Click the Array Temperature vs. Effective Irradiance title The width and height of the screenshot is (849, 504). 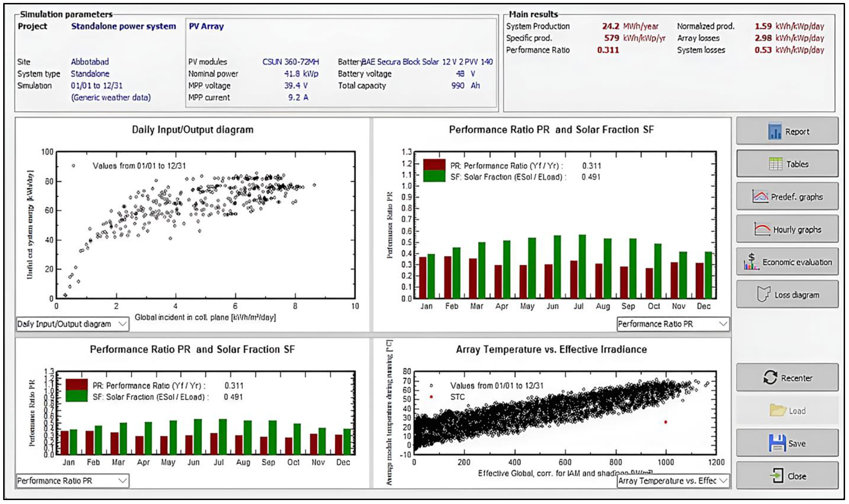(x=551, y=349)
